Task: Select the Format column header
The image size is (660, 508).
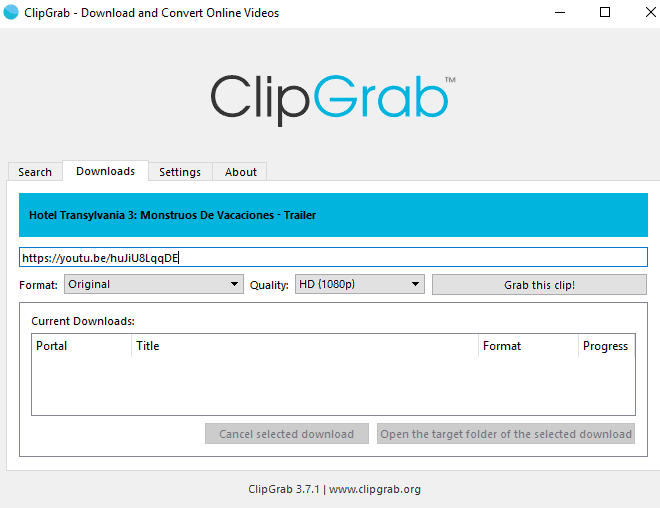Action: pos(528,346)
